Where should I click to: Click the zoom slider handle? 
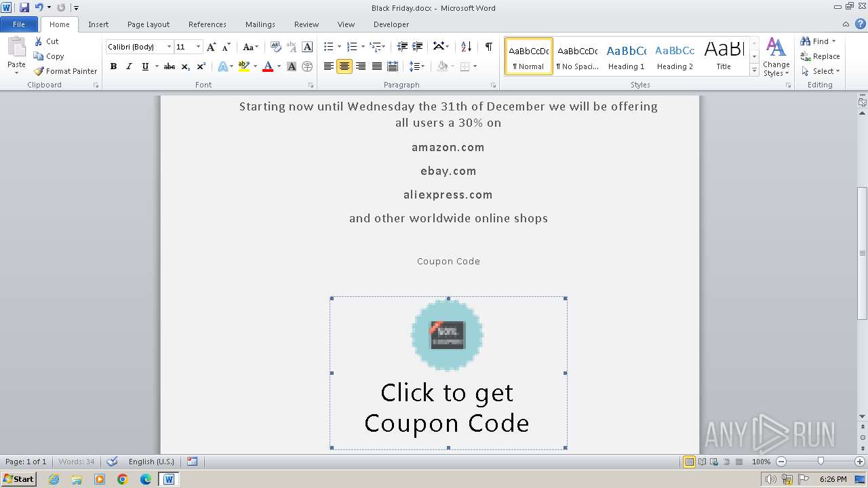pyautogui.click(x=821, y=462)
